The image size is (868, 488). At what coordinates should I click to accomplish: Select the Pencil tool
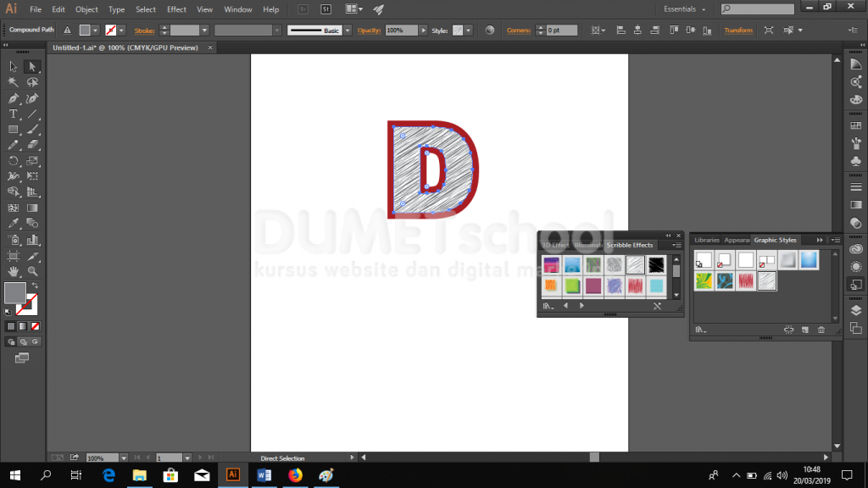13,145
